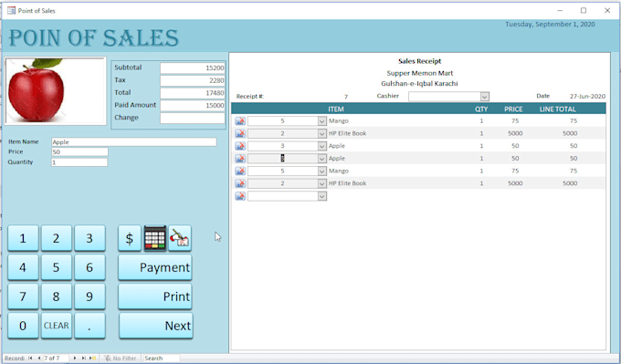
Task: Click LINE TOTAL column header
Action: (558, 109)
